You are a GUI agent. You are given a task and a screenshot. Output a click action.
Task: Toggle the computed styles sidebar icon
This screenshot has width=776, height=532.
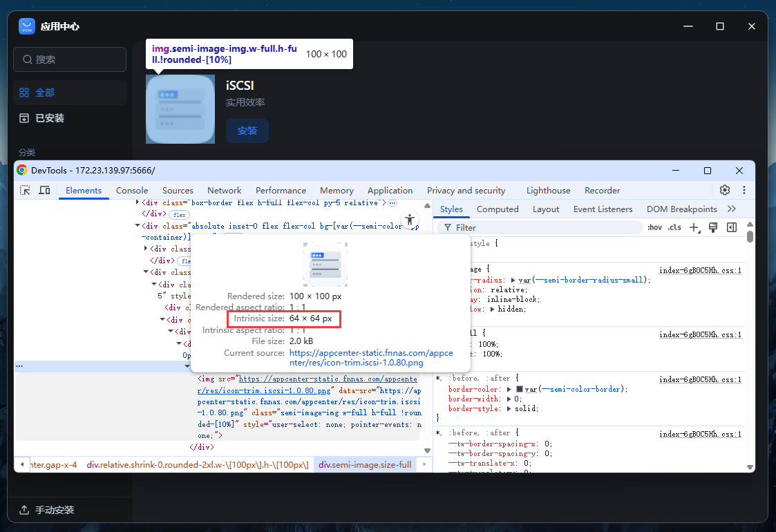click(x=732, y=227)
